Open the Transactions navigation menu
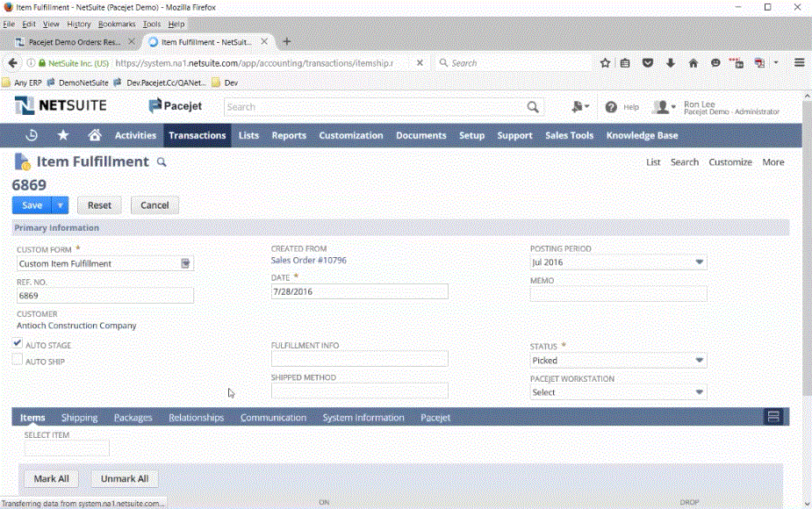The width and height of the screenshot is (812, 509). click(x=198, y=135)
